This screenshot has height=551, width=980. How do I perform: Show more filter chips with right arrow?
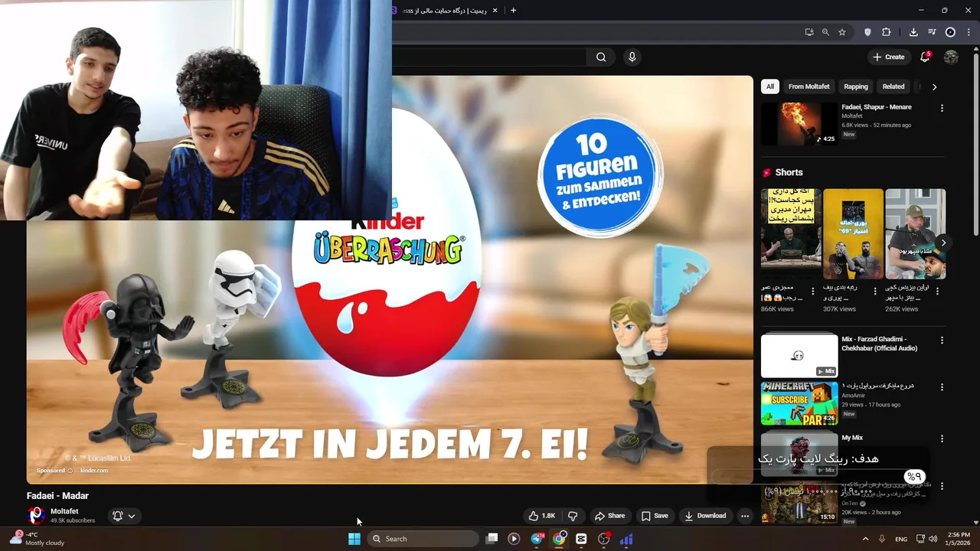pos(934,86)
